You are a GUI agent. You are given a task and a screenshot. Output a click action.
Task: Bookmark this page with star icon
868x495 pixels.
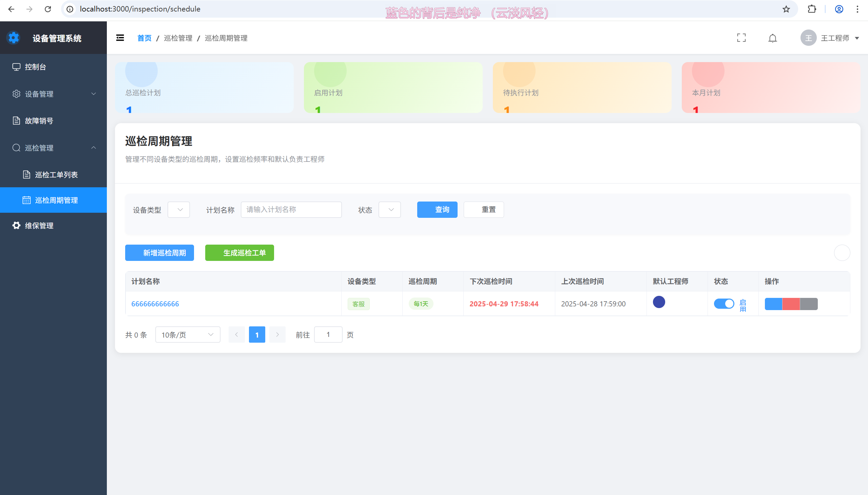pos(786,9)
